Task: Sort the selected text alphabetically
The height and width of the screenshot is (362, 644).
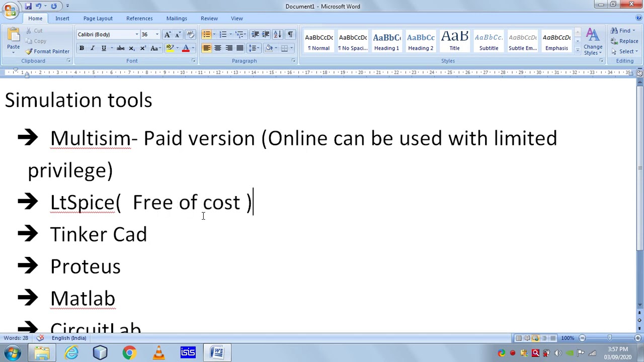Action: coord(277,34)
